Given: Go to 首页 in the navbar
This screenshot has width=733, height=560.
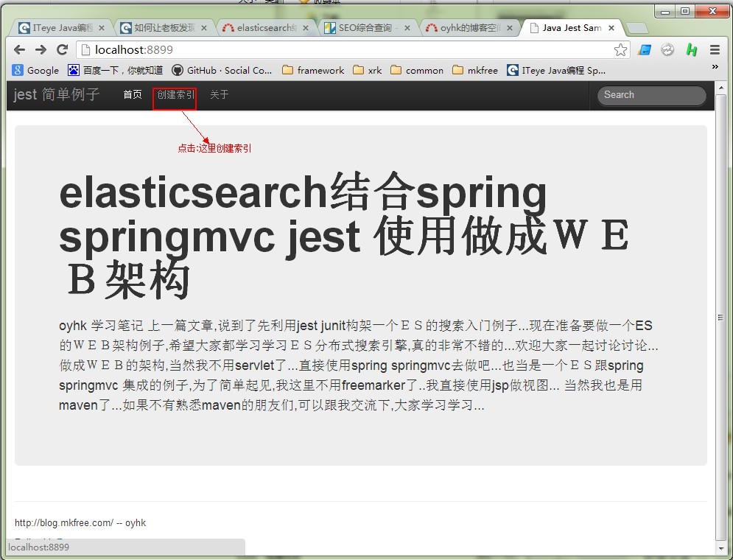Looking at the screenshot, I should click(x=133, y=94).
